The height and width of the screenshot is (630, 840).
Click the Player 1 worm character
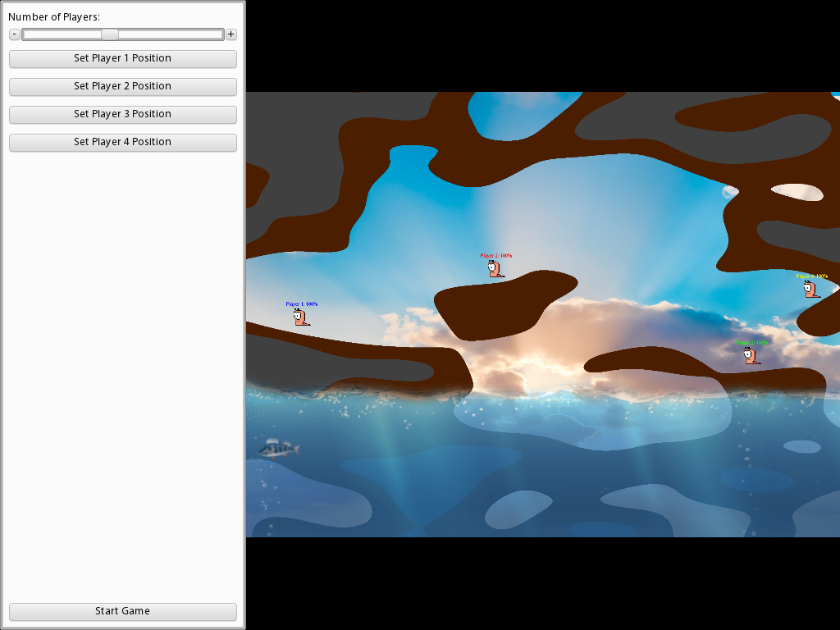[x=301, y=317]
